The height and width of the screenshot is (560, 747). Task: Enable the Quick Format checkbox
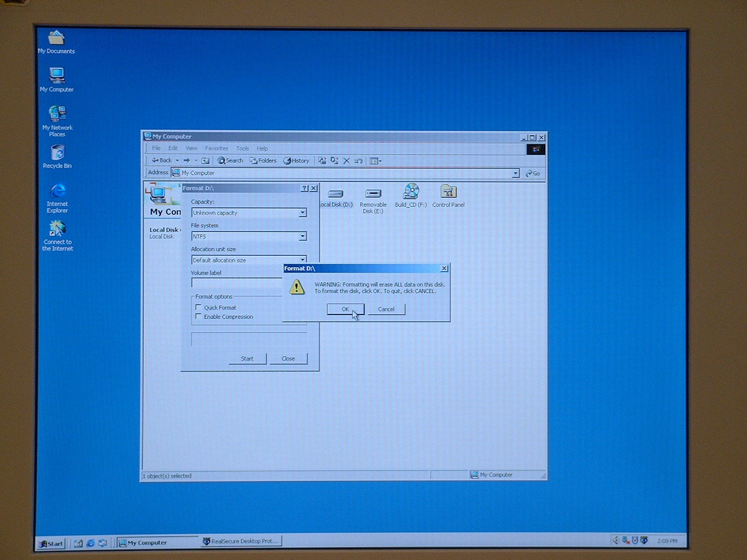198,308
